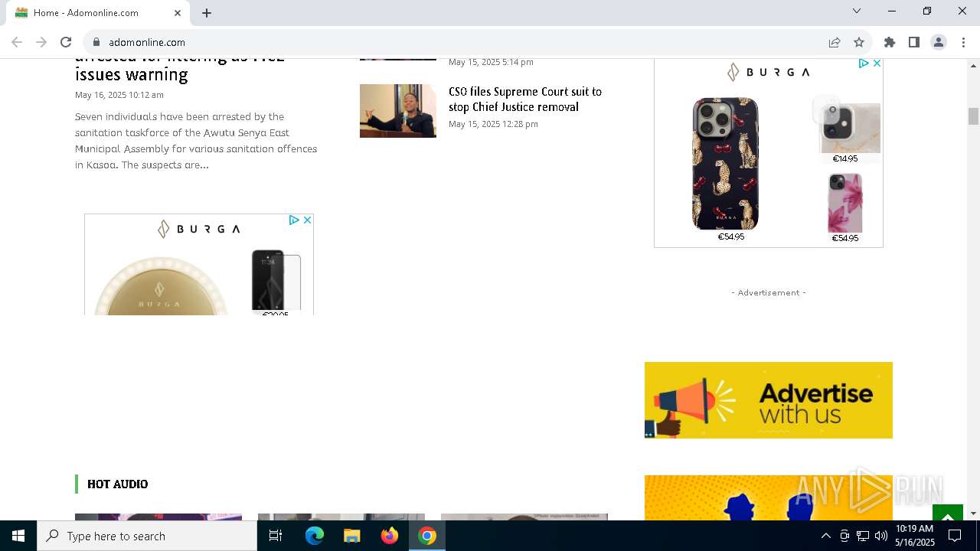This screenshot has height=551, width=980.
Task: Go back to previous page
Action: point(17,42)
